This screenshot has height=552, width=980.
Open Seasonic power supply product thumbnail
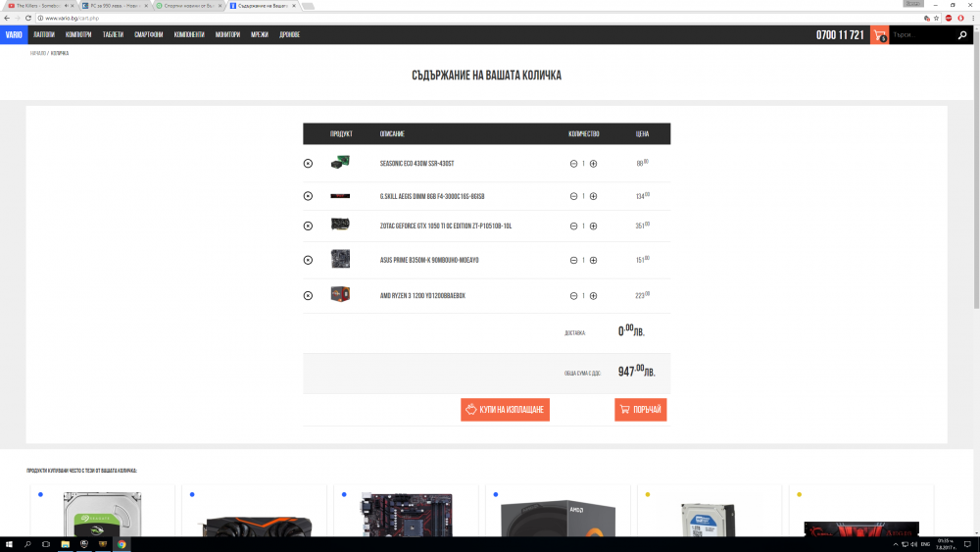pos(340,163)
